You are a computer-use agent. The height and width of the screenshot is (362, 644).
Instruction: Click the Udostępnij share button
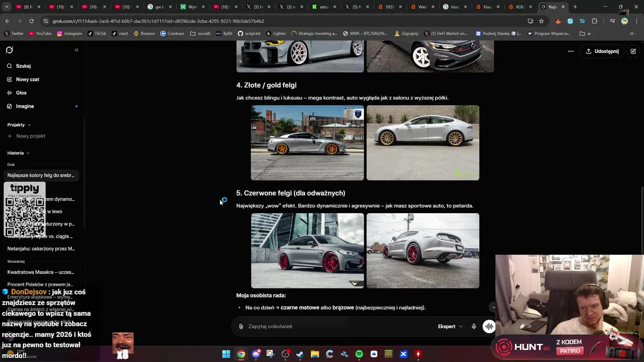[602, 51]
